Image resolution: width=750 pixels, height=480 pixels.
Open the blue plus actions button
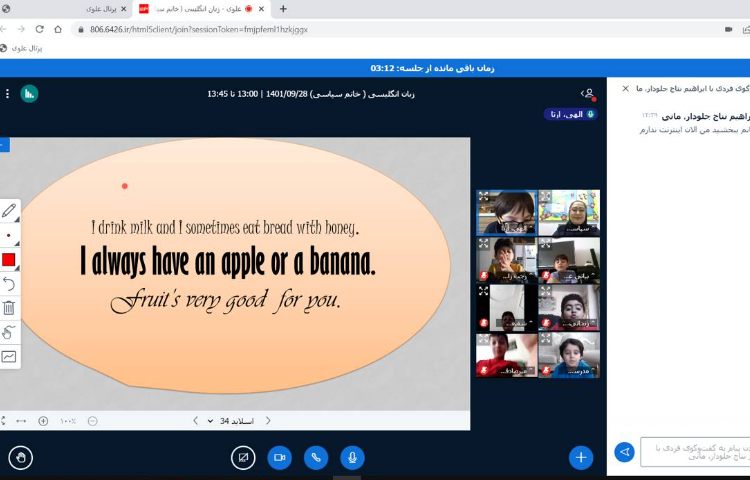pyautogui.click(x=581, y=457)
